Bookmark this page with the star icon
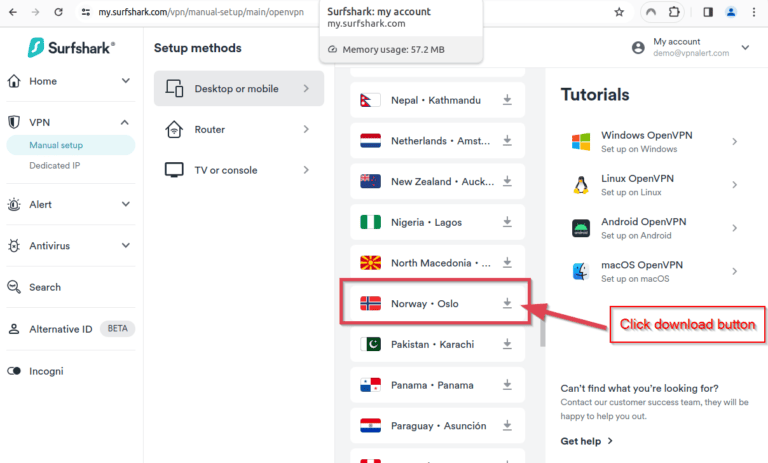Screen dimensions: 768x463 (619, 12)
